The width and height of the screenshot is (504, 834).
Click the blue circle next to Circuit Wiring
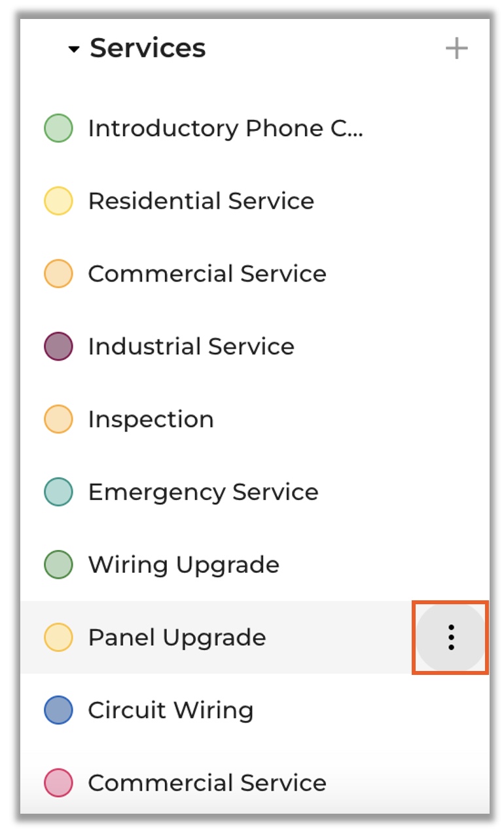(58, 710)
